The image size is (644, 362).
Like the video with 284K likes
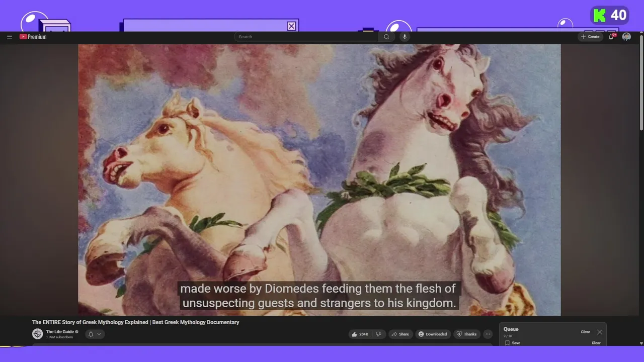360,334
